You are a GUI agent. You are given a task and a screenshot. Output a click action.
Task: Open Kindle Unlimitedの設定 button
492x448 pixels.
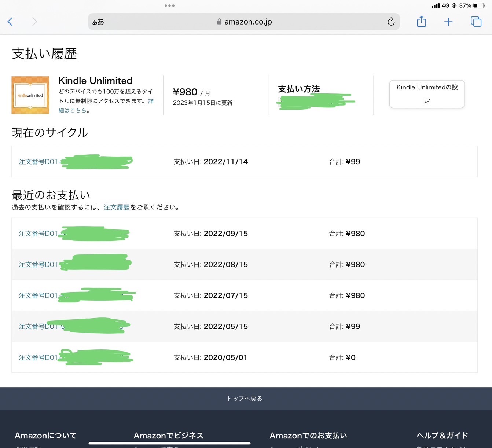pos(427,94)
